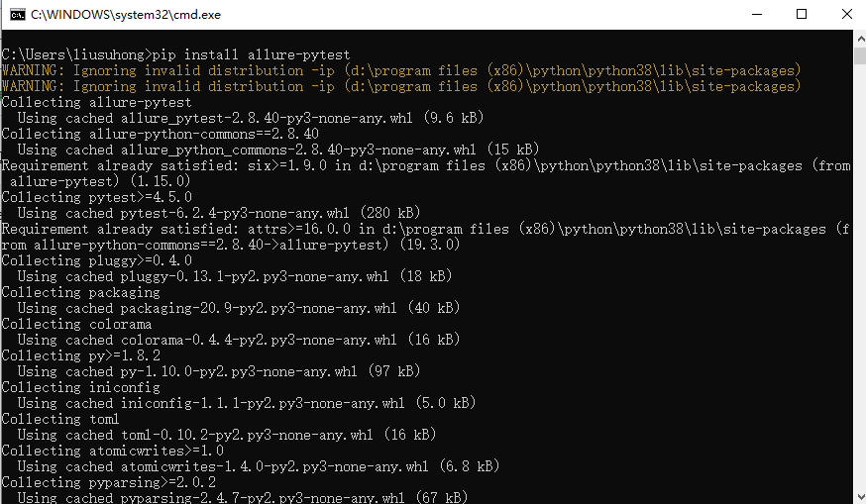Click the pyparsing-2.4.7 wheel line
This screenshot has width=866, height=504.
pyautogui.click(x=243, y=497)
